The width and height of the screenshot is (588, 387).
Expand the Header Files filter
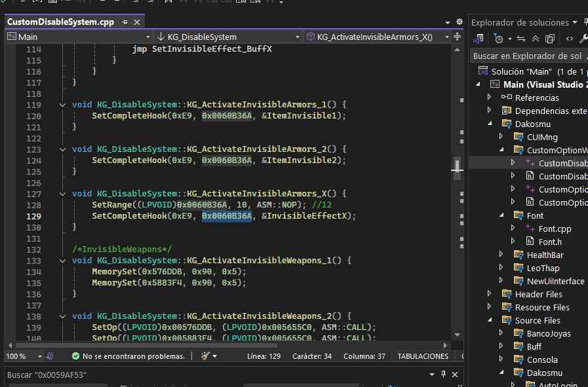pos(490,294)
